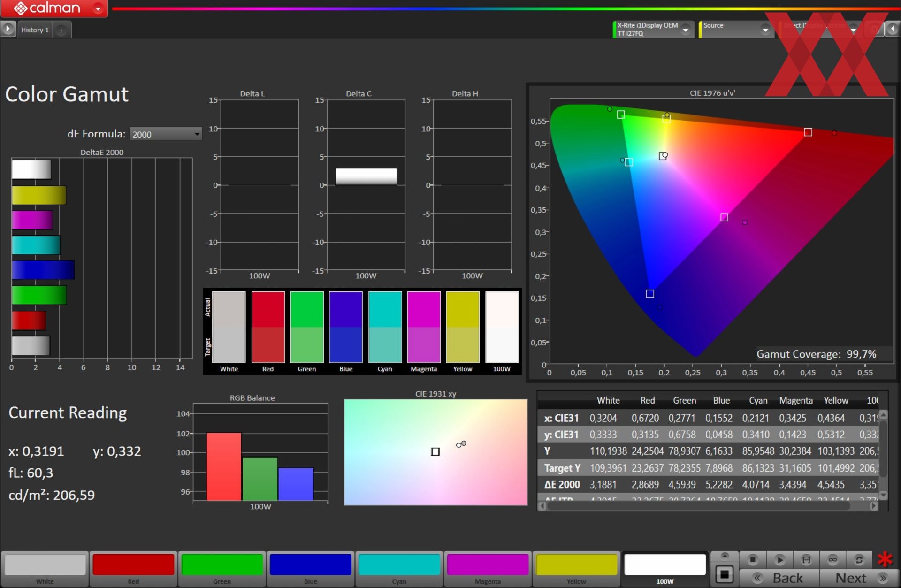Viewport: 901px width, 588px height.
Task: Click the workflow play arrow beside History 1
Action: (8, 29)
